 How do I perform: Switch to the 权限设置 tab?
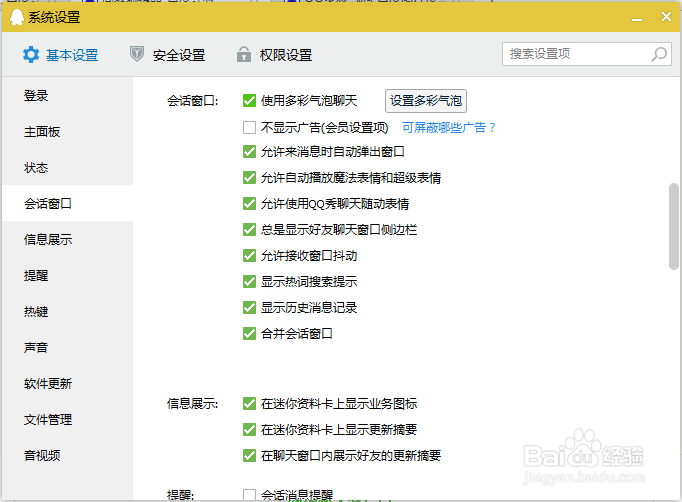coord(274,55)
